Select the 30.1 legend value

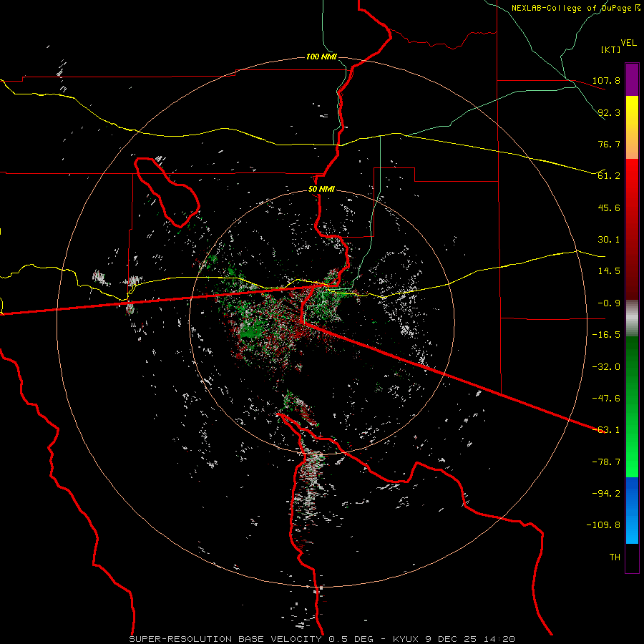click(x=609, y=240)
